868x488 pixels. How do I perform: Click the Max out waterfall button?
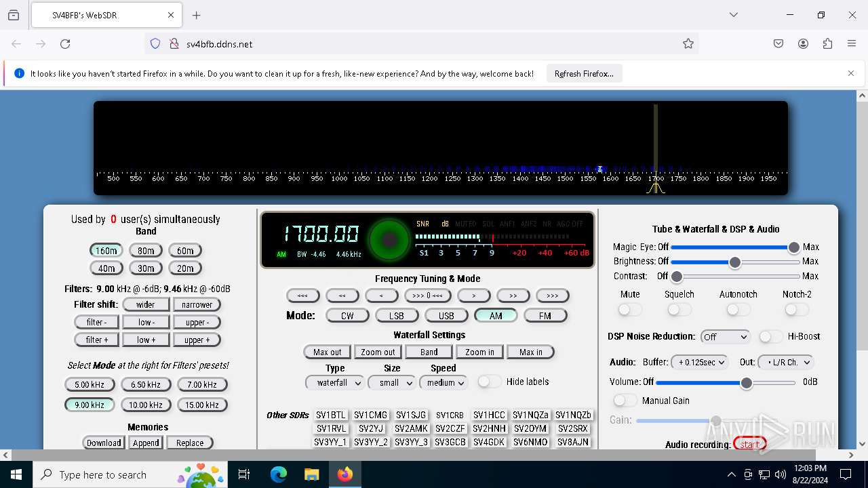[x=328, y=352]
